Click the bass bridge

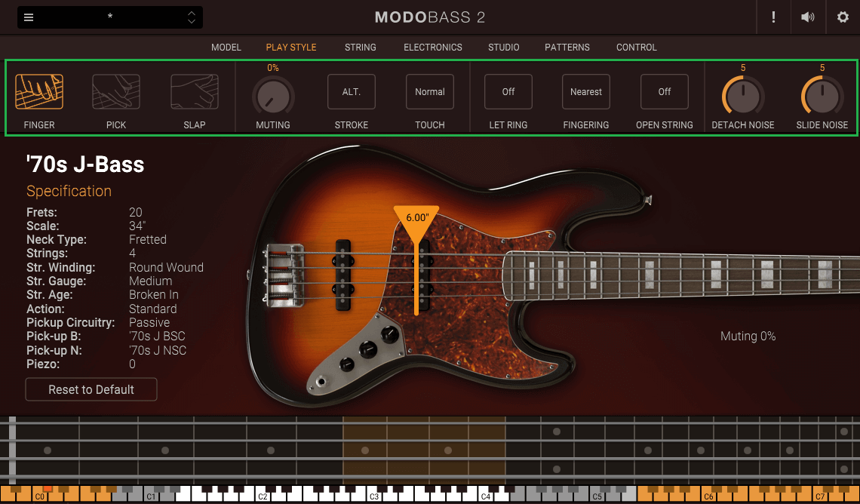coord(284,274)
